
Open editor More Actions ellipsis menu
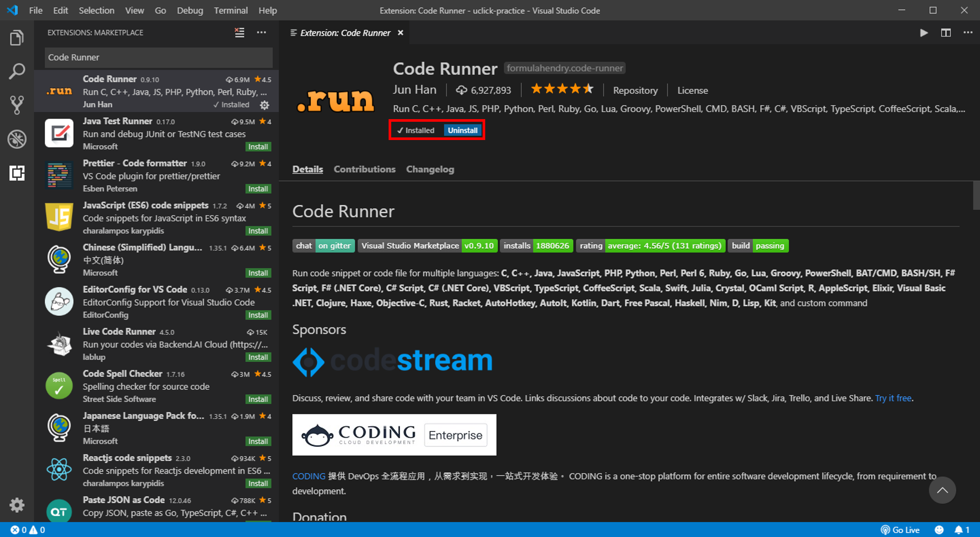968,33
